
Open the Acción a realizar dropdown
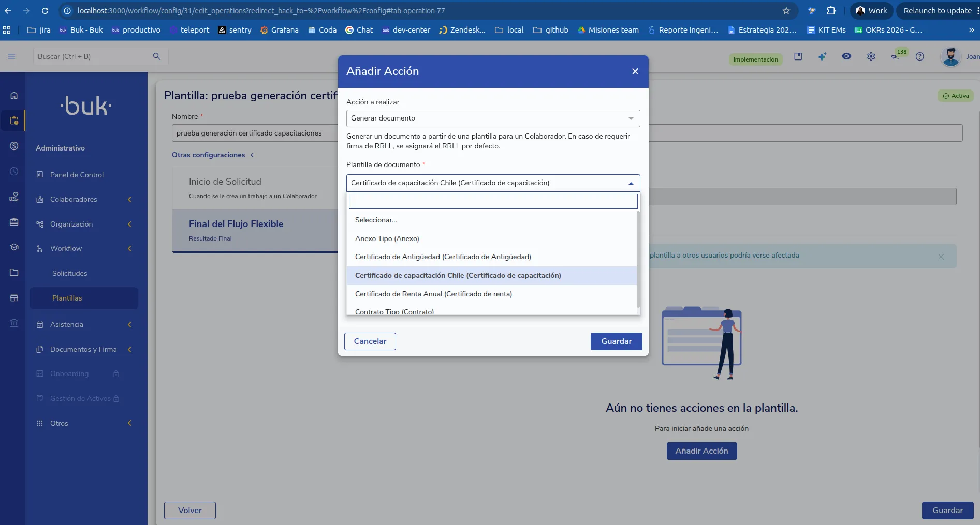tap(493, 118)
